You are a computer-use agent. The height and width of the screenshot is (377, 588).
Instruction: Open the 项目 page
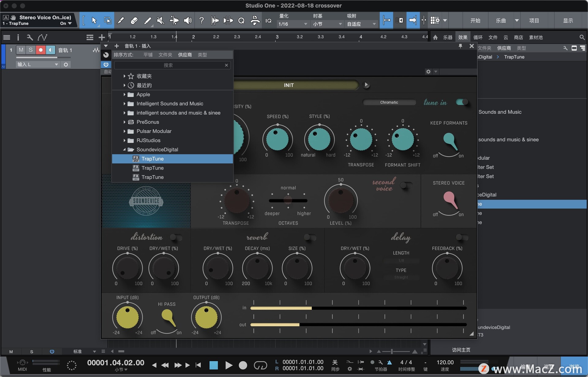click(534, 21)
